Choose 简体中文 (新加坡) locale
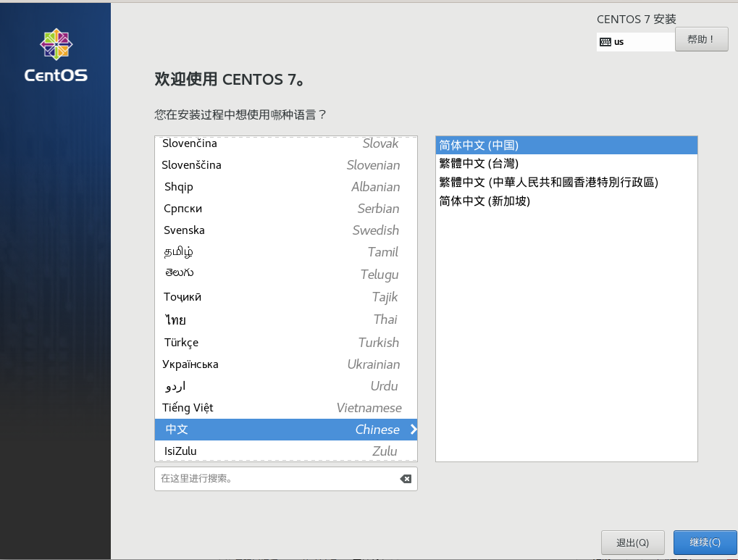738x560 pixels. [x=566, y=201]
